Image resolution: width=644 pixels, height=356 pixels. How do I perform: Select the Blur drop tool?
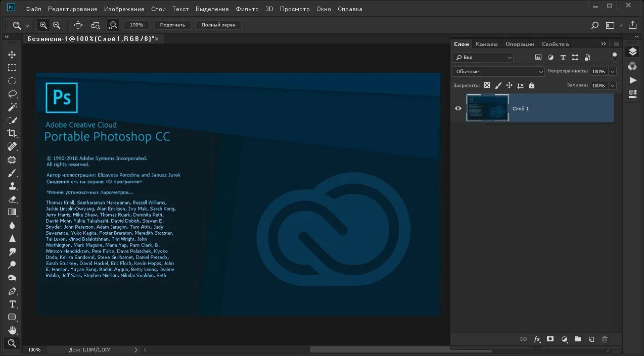pos(12,225)
